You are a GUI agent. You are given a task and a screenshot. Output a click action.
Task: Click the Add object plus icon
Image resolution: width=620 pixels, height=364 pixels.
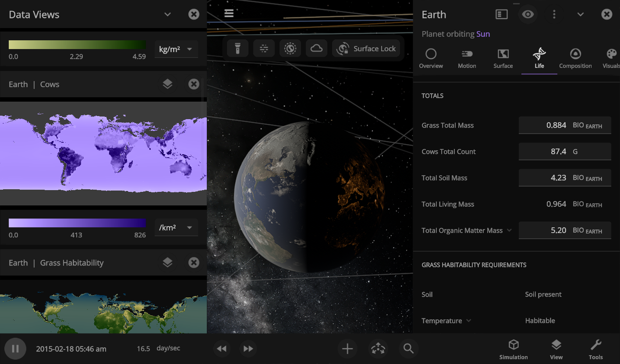pyautogui.click(x=347, y=349)
